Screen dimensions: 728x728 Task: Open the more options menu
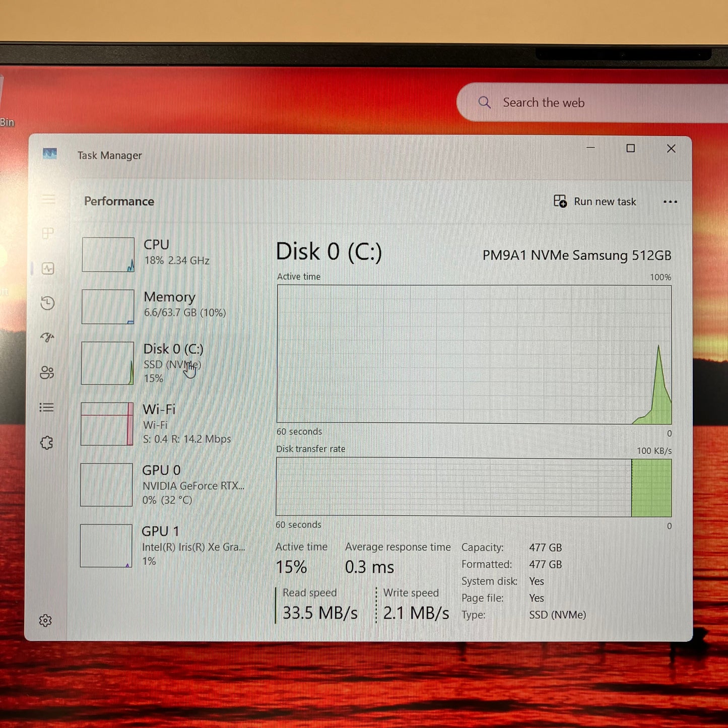pyautogui.click(x=670, y=202)
